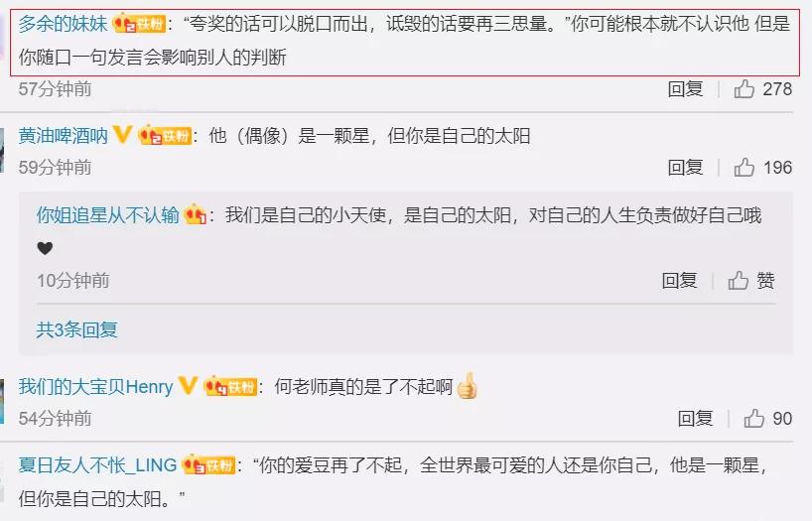Click the 铁粉 badge beside 我们的大宝贝Henry
The image size is (812, 521).
(x=231, y=386)
